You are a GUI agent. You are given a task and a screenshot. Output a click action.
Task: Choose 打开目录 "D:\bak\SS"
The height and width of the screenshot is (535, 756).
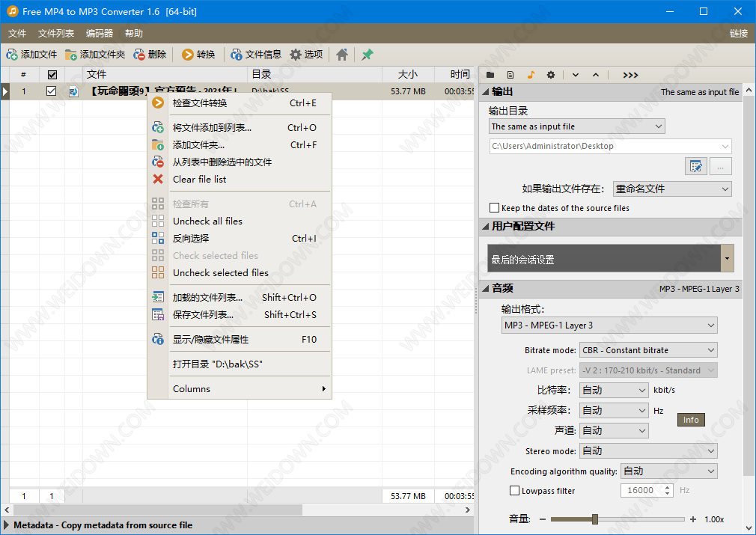click(240, 364)
